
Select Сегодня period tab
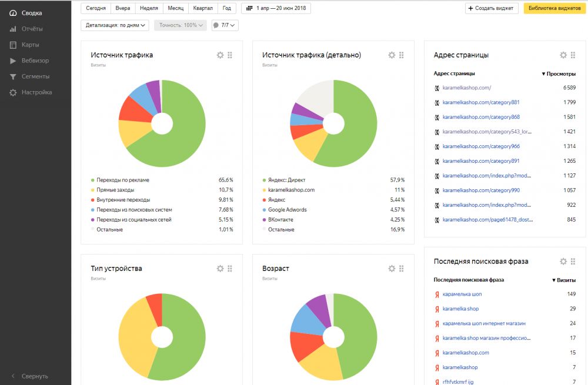pos(96,8)
